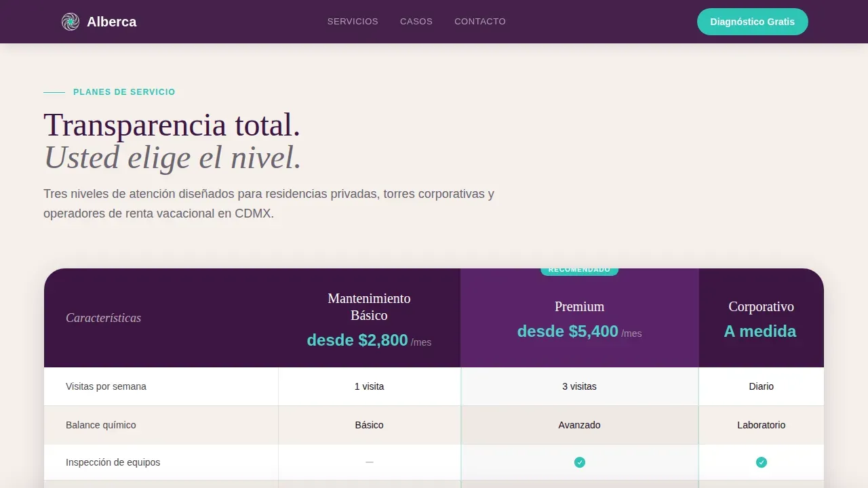
Task: Click the 'desde $2,800' price
Action: (x=357, y=340)
